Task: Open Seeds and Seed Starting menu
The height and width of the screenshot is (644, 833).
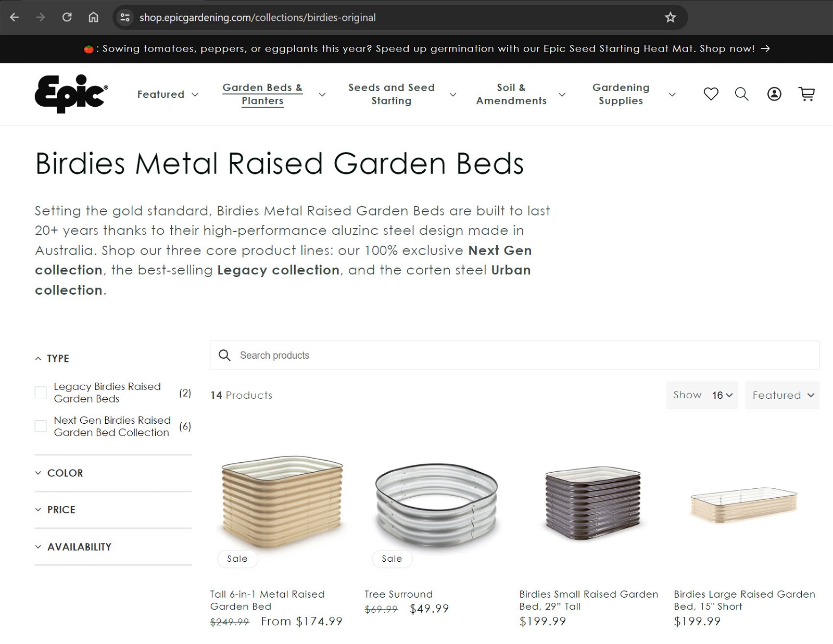Action: pos(392,94)
